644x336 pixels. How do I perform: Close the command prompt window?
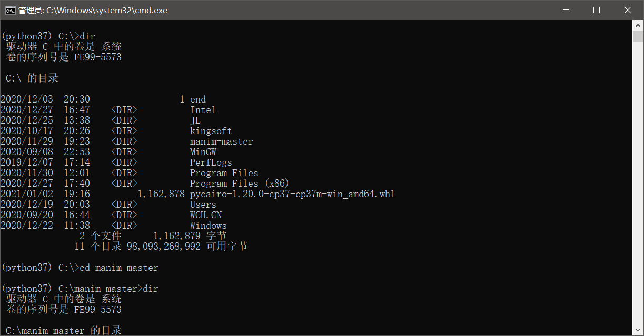click(x=628, y=10)
